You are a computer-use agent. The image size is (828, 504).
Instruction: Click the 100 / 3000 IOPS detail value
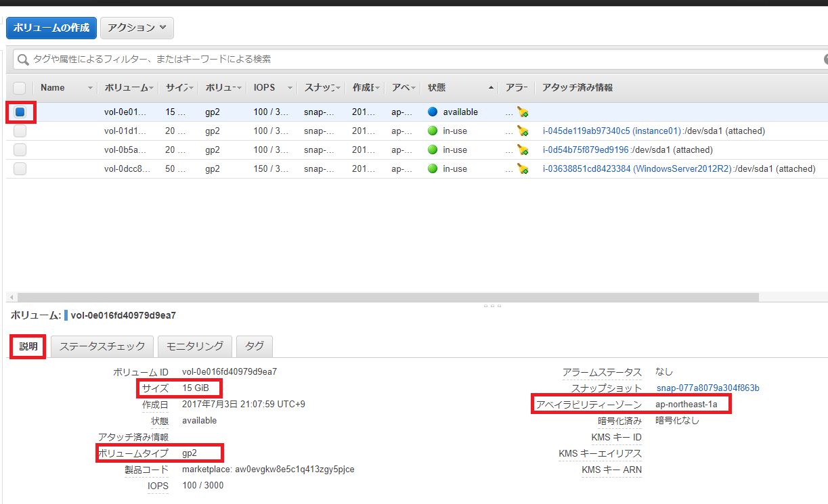(203, 486)
